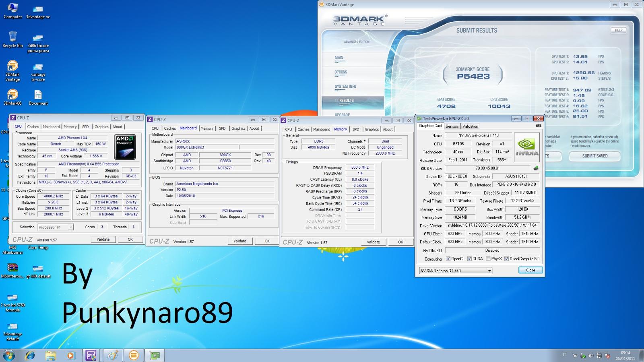
Task: Open Windows Explorer from the taskbar
Action: click(x=50, y=355)
